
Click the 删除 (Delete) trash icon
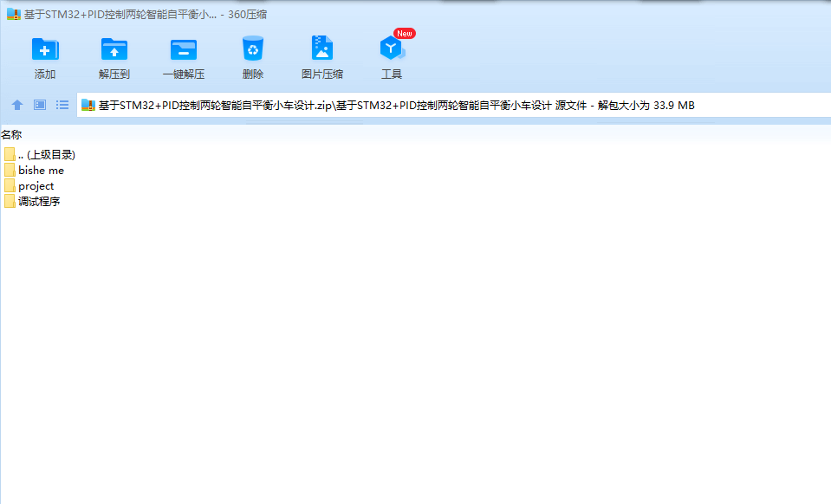[253, 48]
